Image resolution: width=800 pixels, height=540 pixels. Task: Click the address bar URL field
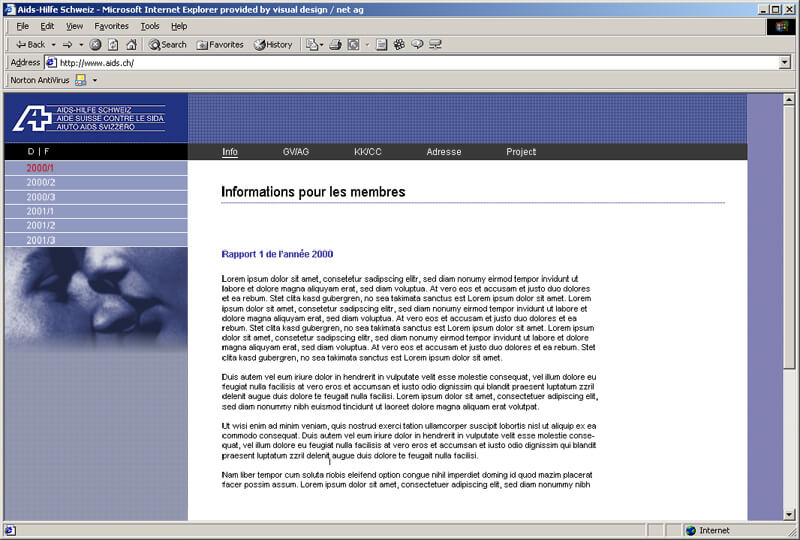417,63
